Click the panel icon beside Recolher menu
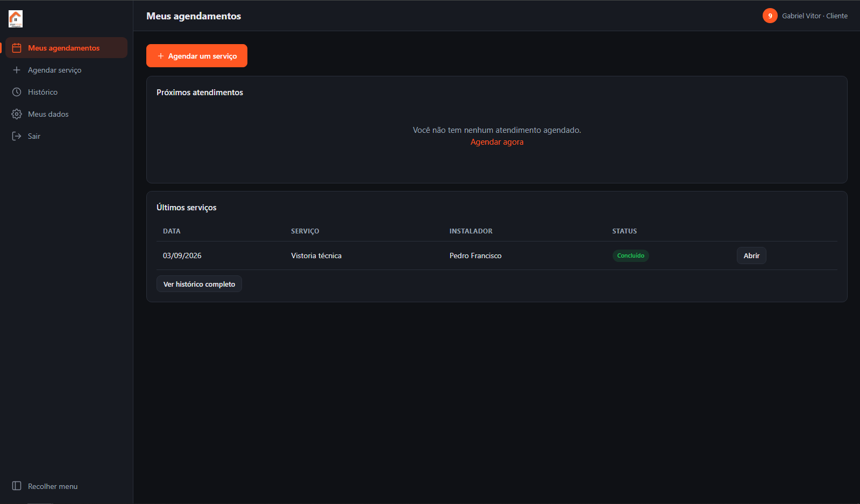Screen dimensions: 860x504 point(17,486)
